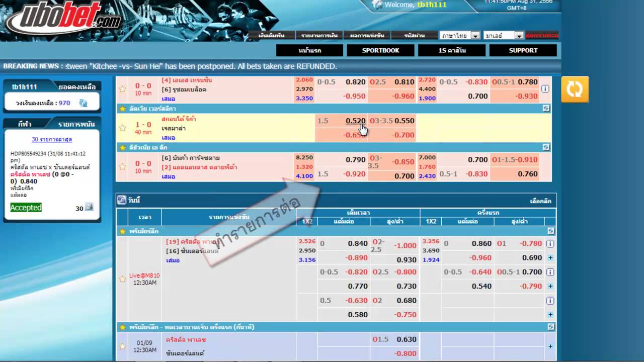This screenshot has height=362, width=644.
Task: Open the มาเลย์ odds type dropdown
Action: [503, 35]
